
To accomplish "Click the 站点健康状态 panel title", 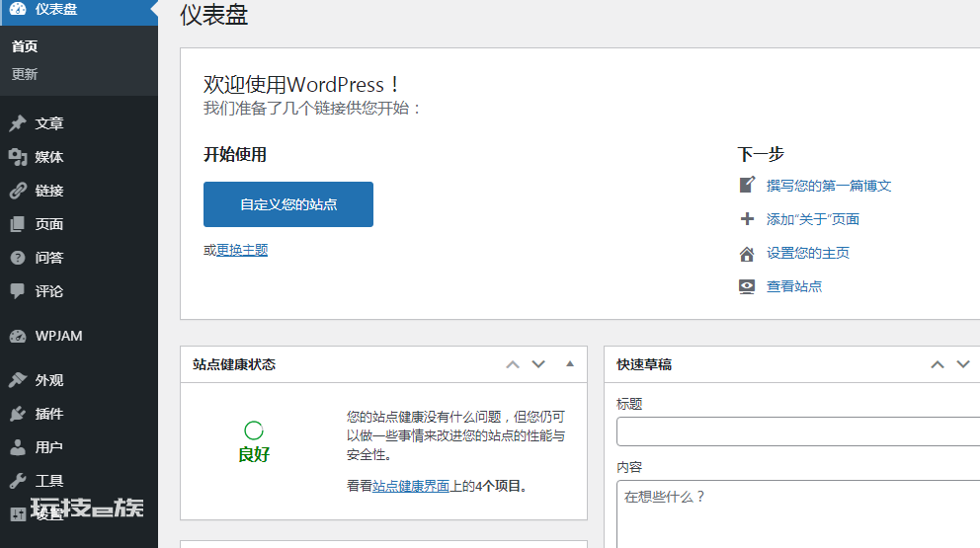I will coord(234,364).
